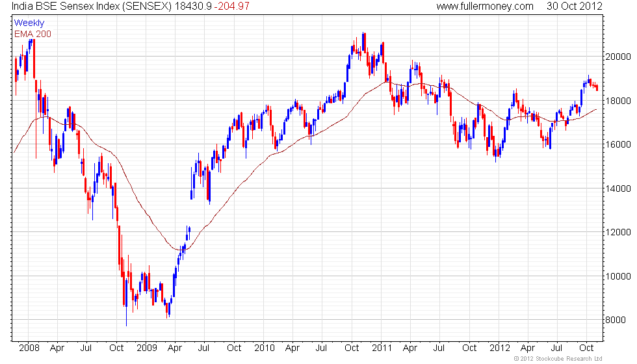Click the 'Oct' label just before 2010

234,348
